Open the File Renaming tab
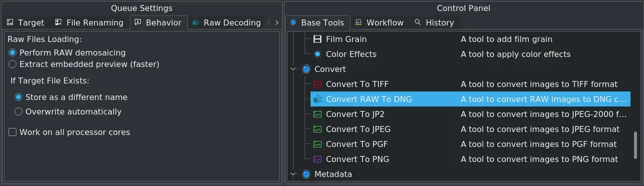Image resolution: width=644 pixels, height=186 pixels. 89,22
